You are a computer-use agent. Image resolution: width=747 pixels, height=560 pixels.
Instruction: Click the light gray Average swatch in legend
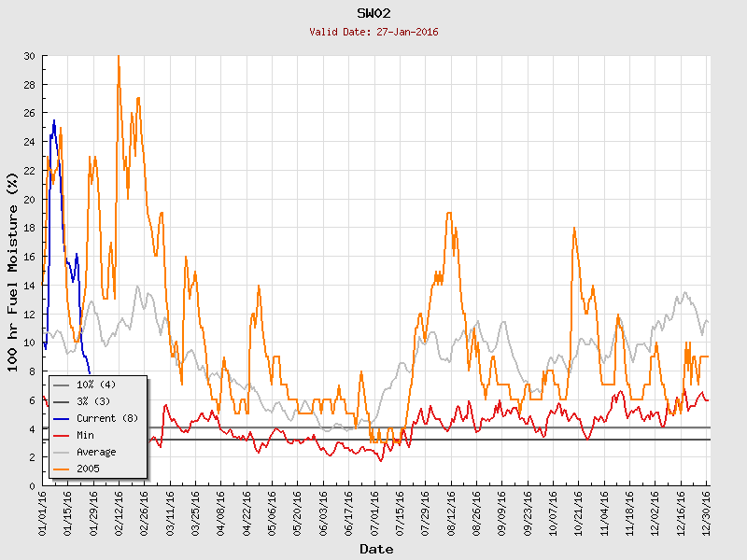[62, 452]
